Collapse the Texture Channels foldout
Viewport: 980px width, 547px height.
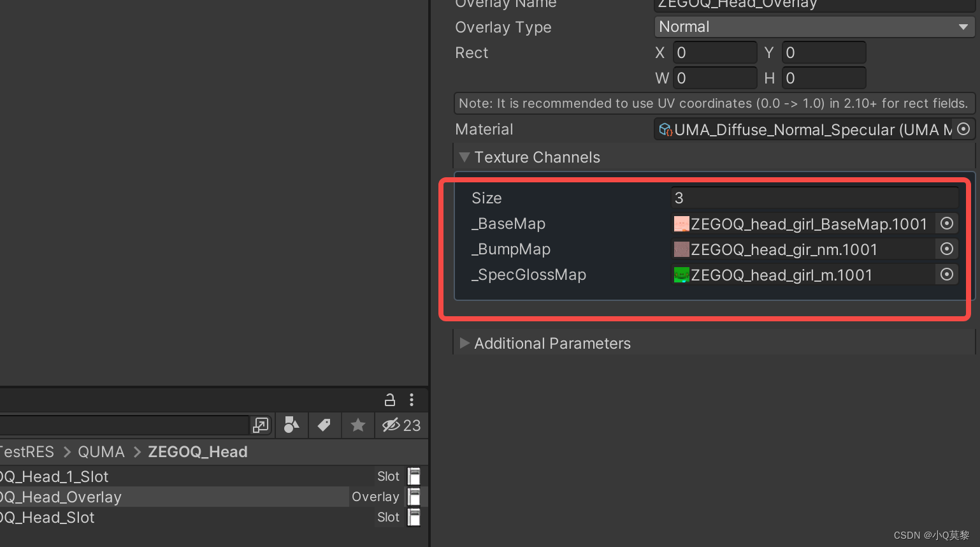point(465,157)
